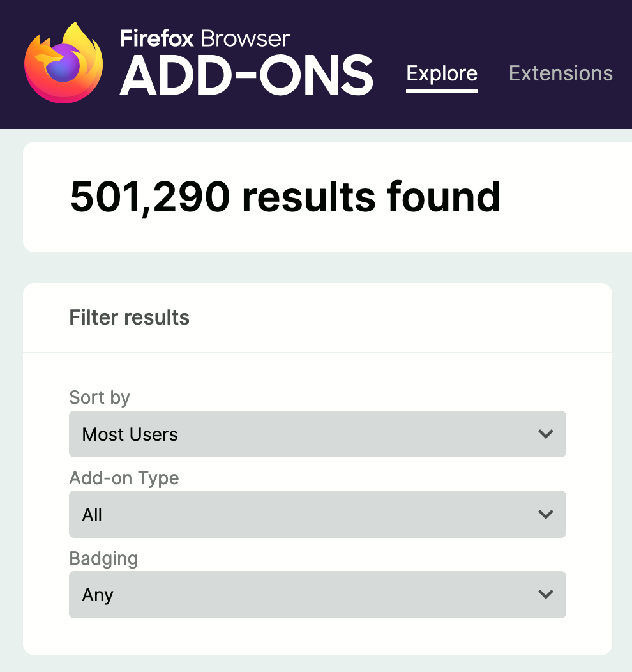Open the Sort by dropdown field
This screenshot has width=632, height=672.
[x=317, y=434]
